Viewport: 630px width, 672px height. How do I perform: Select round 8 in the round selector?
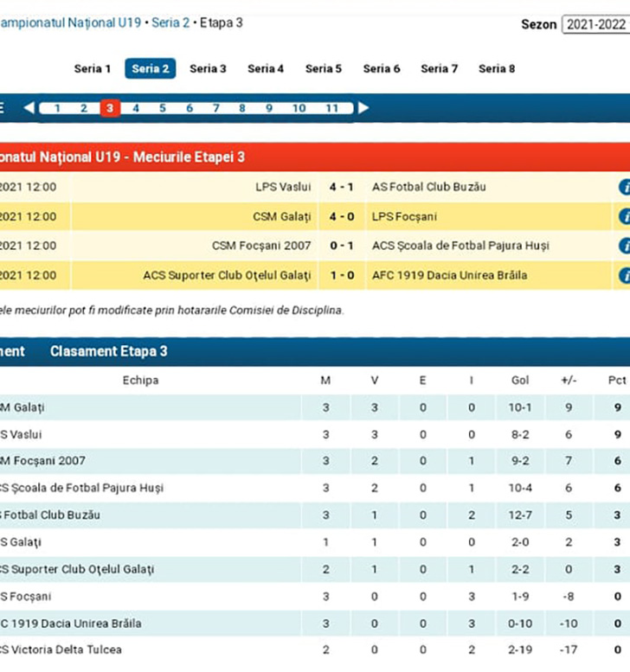[x=242, y=108]
